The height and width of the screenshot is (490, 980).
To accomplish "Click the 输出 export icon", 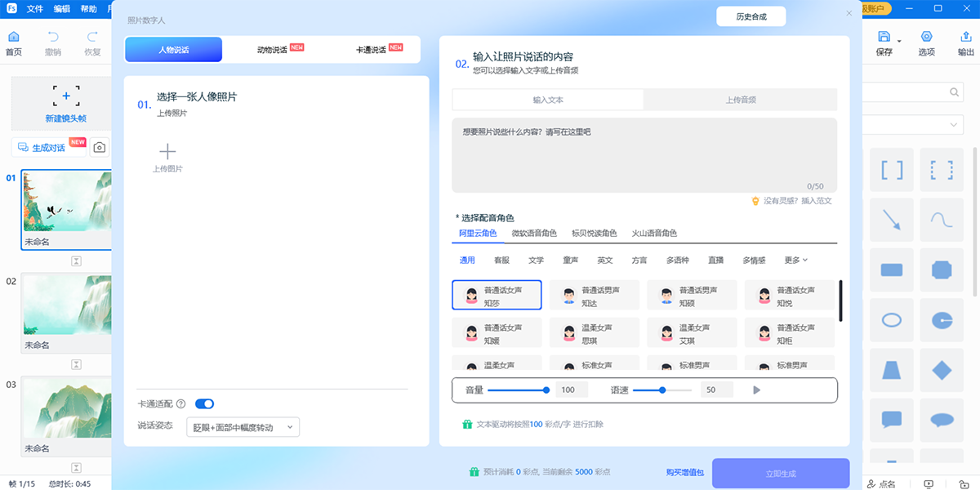I will pyautogui.click(x=964, y=37).
